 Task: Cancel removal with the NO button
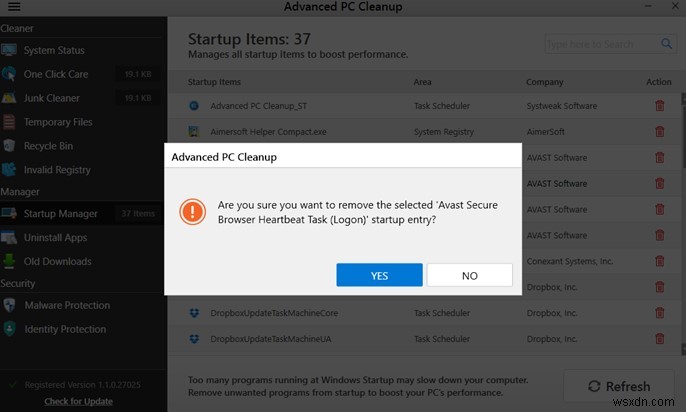pyautogui.click(x=469, y=275)
